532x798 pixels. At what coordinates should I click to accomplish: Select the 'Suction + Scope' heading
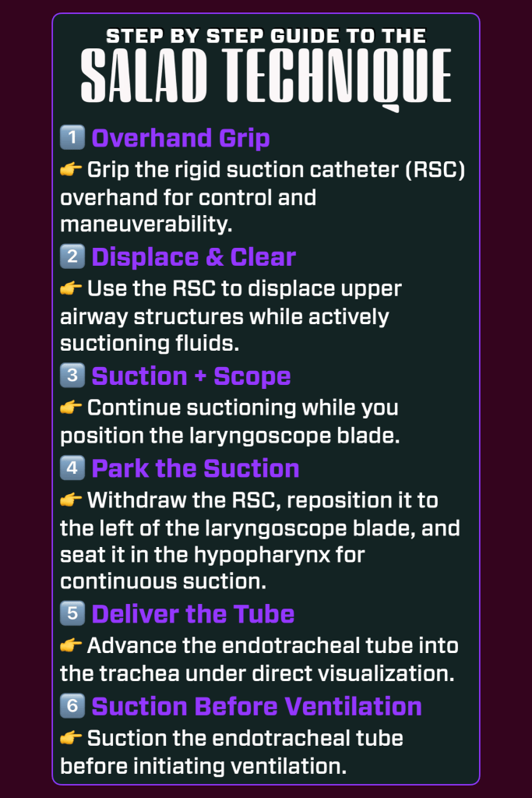191,376
